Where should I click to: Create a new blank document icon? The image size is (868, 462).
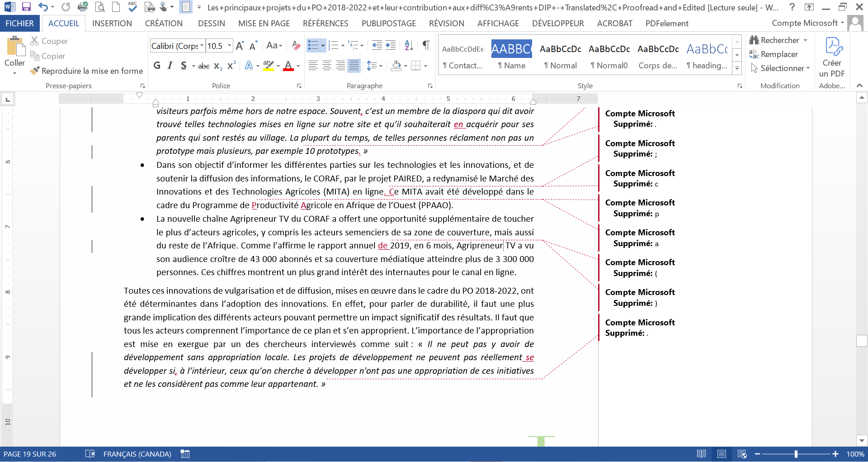tap(116, 7)
